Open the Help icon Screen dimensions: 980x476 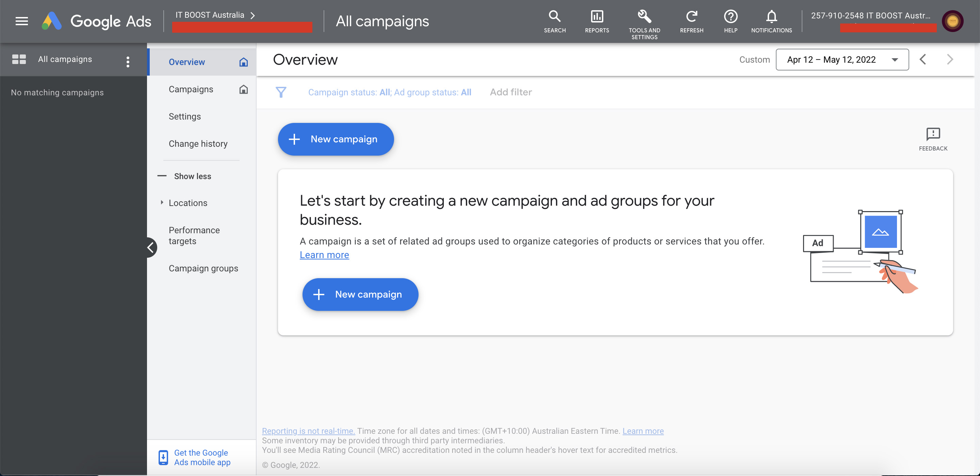(731, 17)
